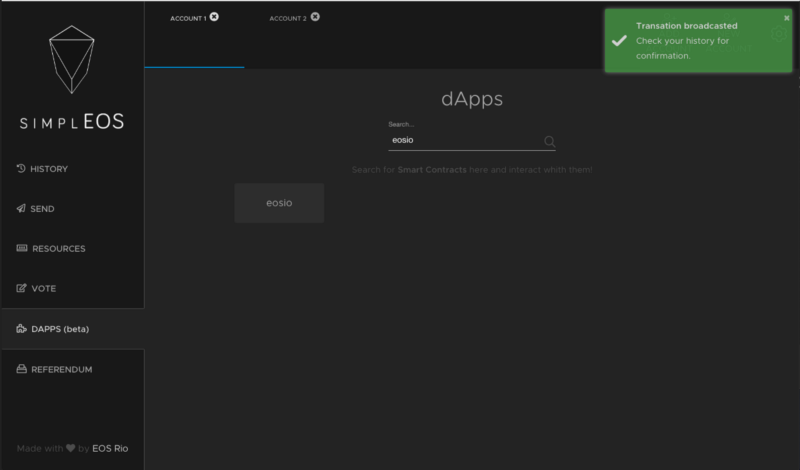Open the eosio smart contract card
The width and height of the screenshot is (800, 470).
(279, 203)
